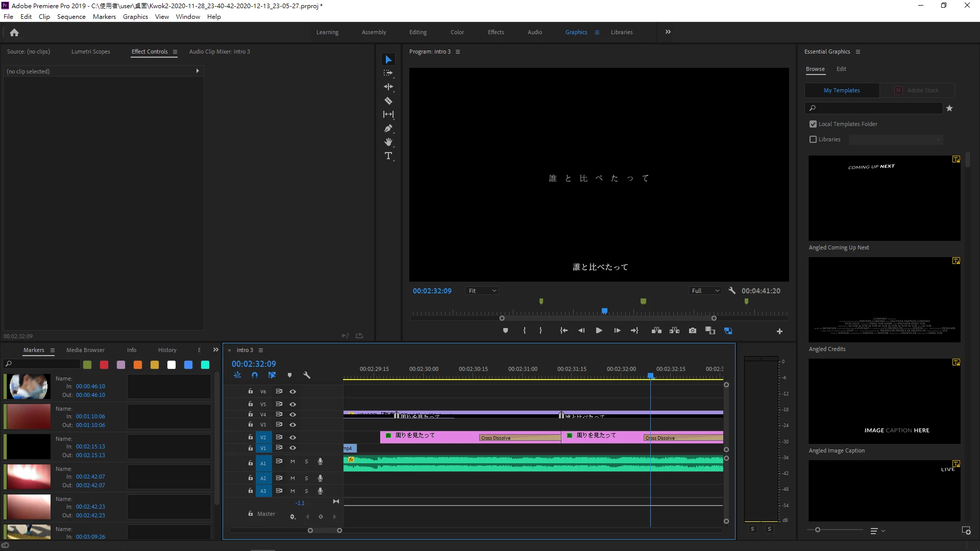Select the Ripple Edit tool

click(x=388, y=87)
